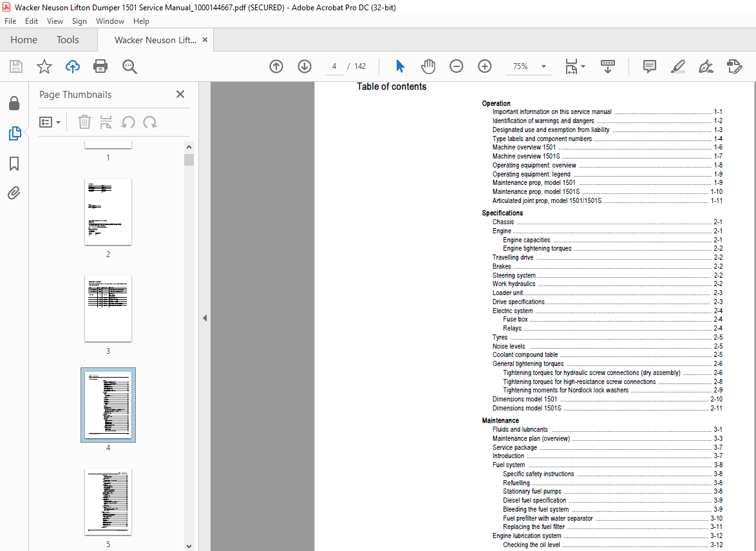Print the document
756x551 pixels.
(x=100, y=66)
